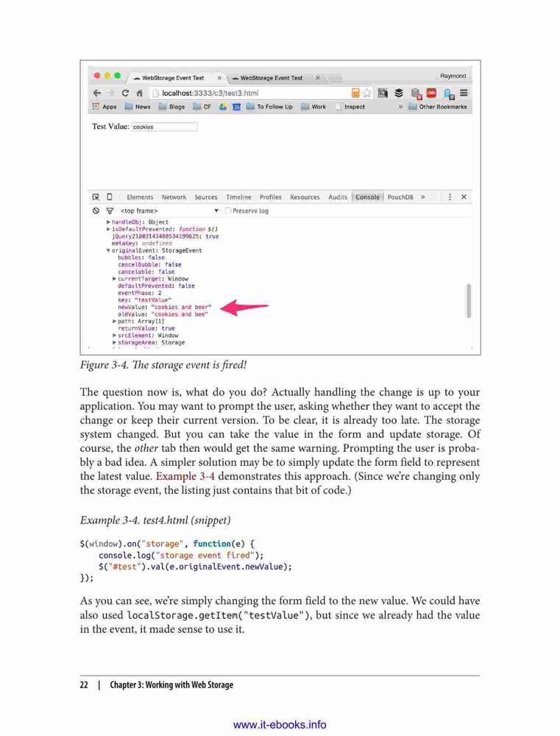Image resolution: width=560 pixels, height=736 pixels.
Task: Bookmark this page with the star icon
Action: tap(367, 93)
